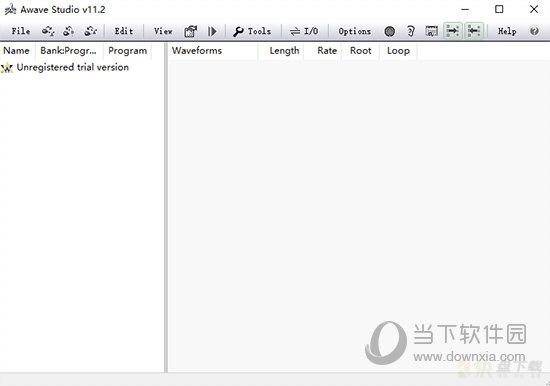
Task: Click the play triangle toolbar icon
Action: [x=212, y=31]
